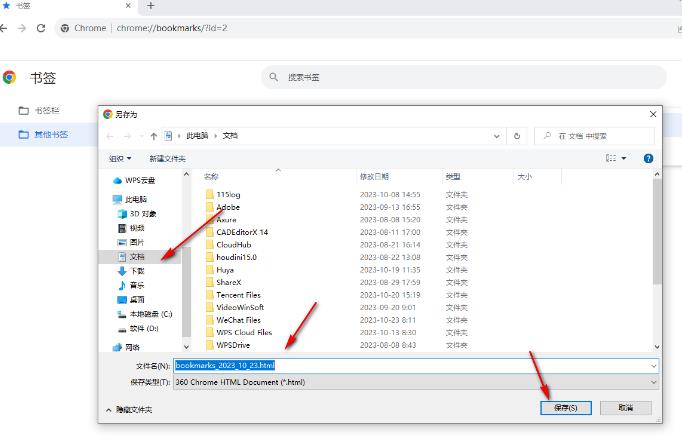Viewport: 682px width, 446px height.
Task: Click the 取消 button
Action: (626, 408)
